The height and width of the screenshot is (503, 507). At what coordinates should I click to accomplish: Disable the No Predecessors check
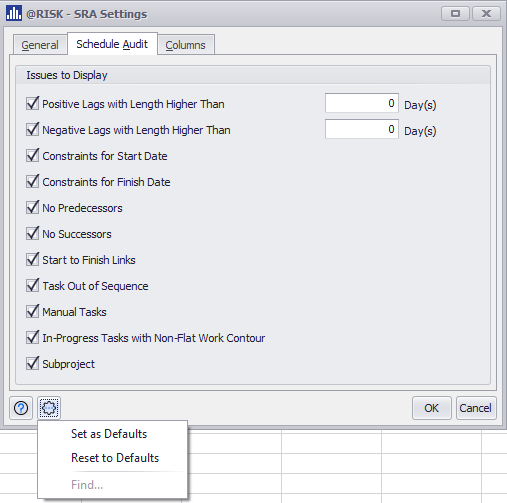tap(33, 208)
